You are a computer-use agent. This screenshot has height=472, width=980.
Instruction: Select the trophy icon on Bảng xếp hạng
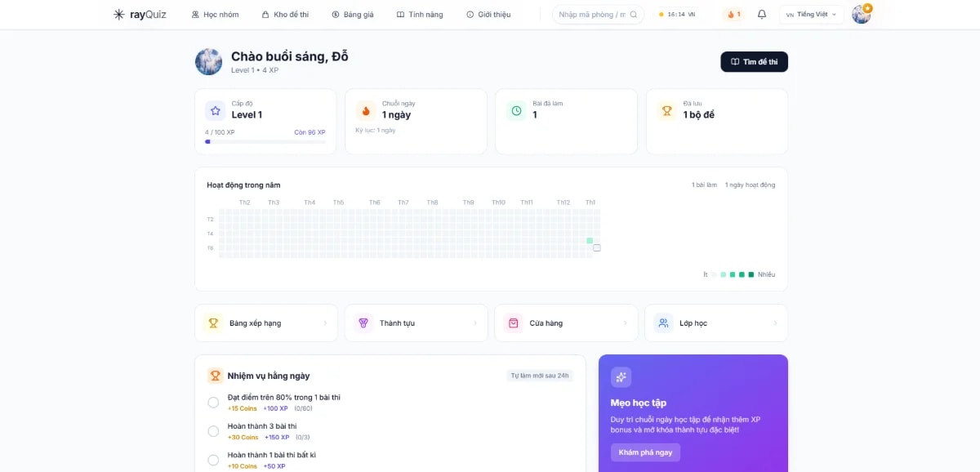pos(212,323)
